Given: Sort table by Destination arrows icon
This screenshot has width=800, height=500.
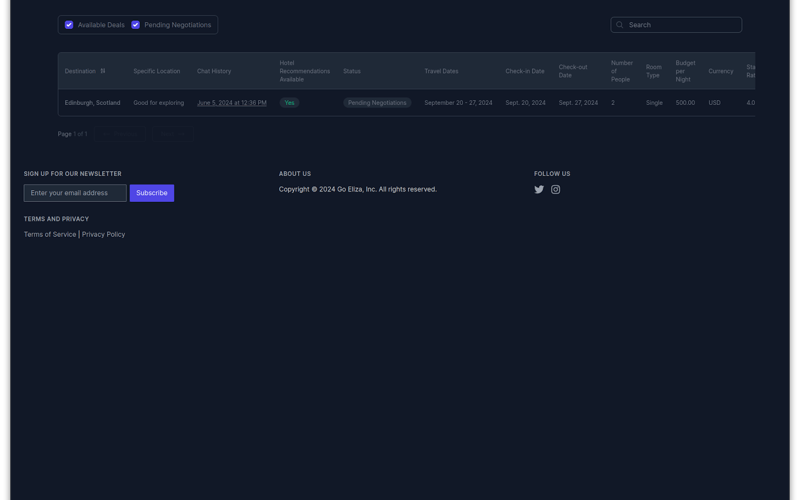Looking at the screenshot, I should 103,71.
